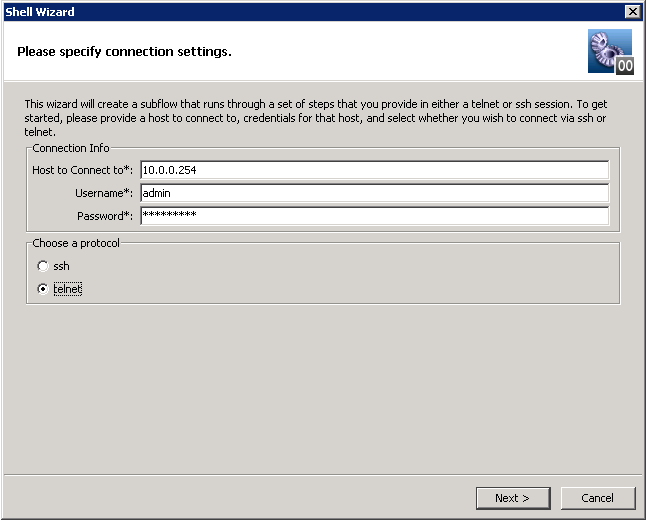Image resolution: width=647 pixels, height=521 pixels.
Task: Click the 'Username*' label
Action: tap(104, 193)
